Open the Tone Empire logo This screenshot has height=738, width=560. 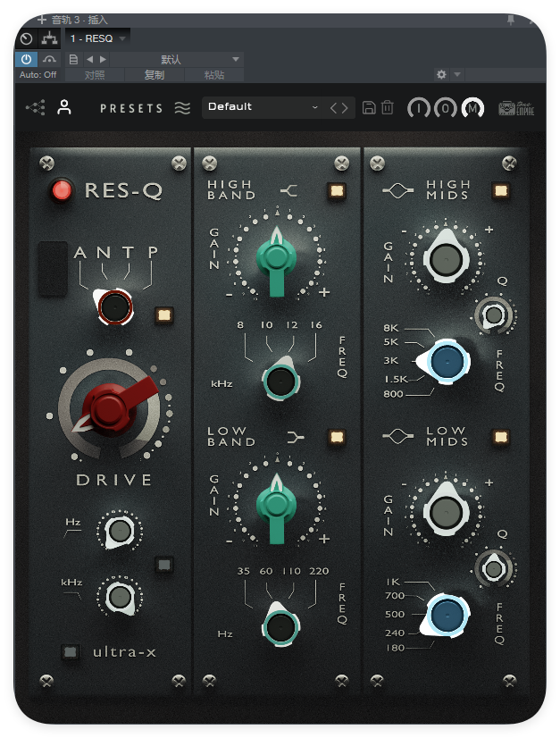(516, 108)
